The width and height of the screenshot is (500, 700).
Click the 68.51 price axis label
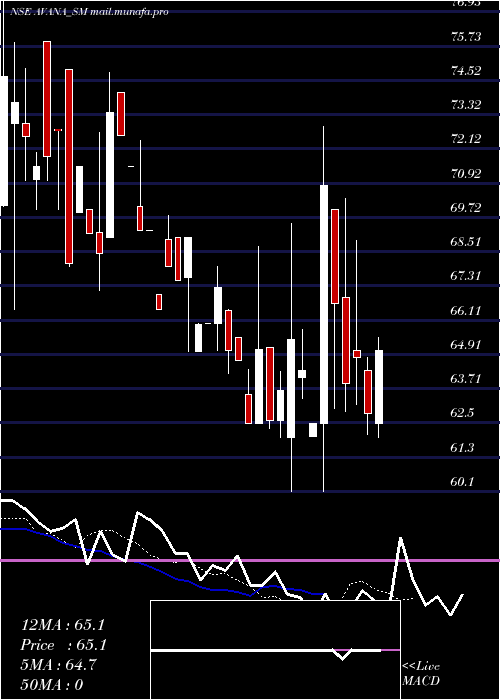point(466,242)
